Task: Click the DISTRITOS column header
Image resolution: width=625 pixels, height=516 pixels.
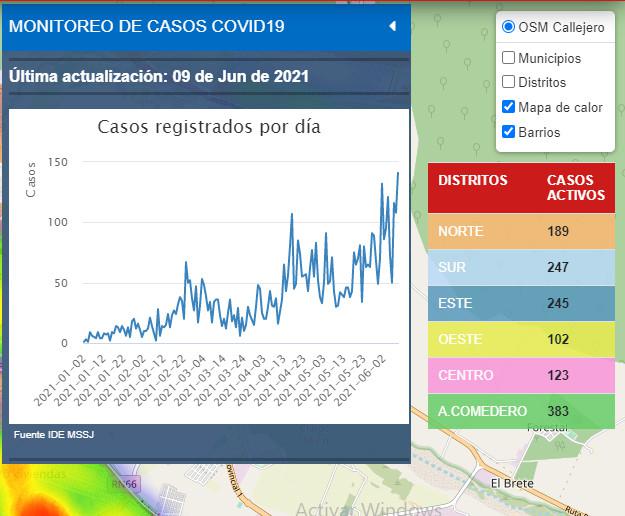Action: click(473, 181)
